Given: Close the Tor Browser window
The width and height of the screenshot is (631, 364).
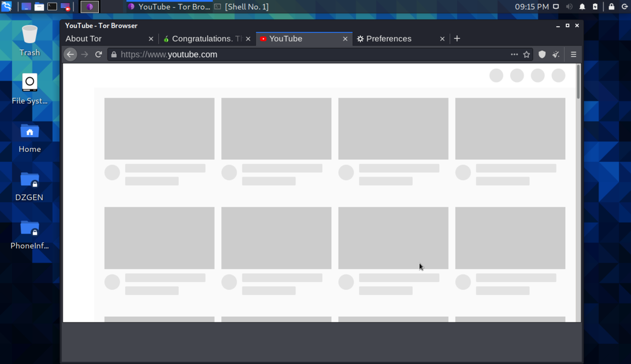Looking at the screenshot, I should [577, 26].
